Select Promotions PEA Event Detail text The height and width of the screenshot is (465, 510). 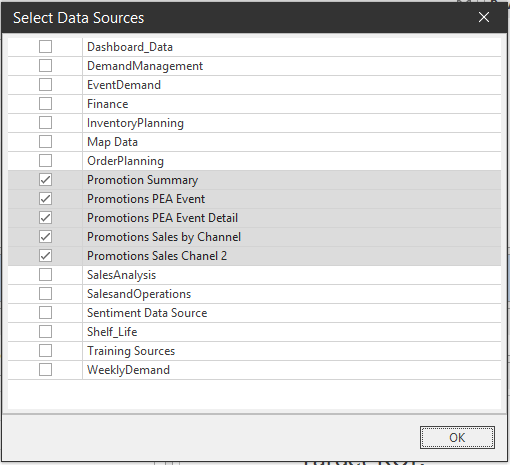(x=162, y=218)
